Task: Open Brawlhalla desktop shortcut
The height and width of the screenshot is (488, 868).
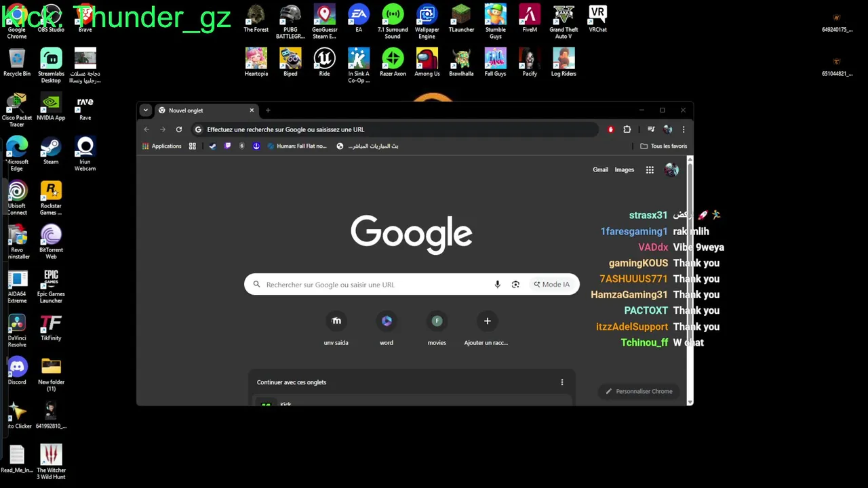Action: tap(461, 63)
